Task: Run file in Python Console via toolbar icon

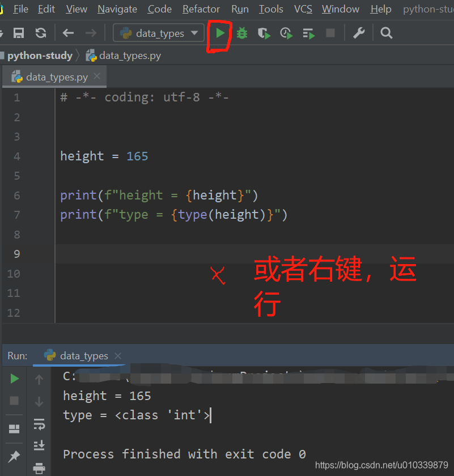Action: pyautogui.click(x=308, y=33)
